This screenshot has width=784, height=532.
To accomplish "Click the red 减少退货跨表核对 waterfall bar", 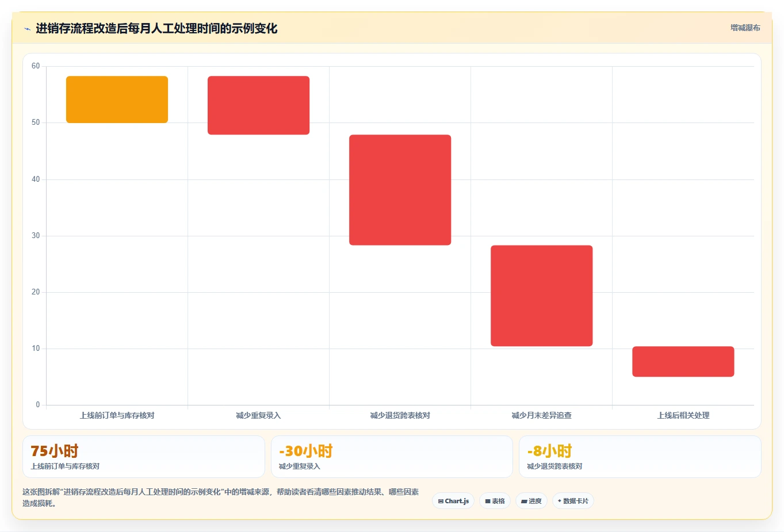I will click(400, 190).
